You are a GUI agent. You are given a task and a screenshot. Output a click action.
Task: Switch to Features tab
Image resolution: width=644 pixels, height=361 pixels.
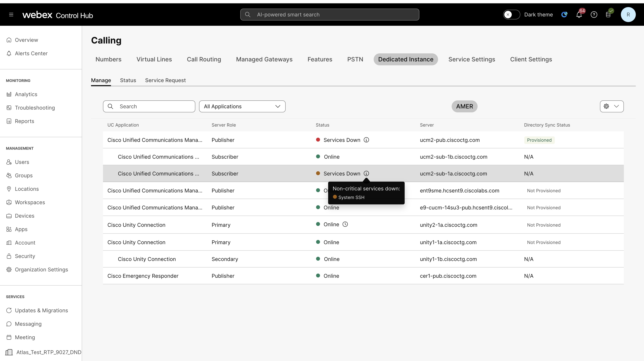(320, 59)
